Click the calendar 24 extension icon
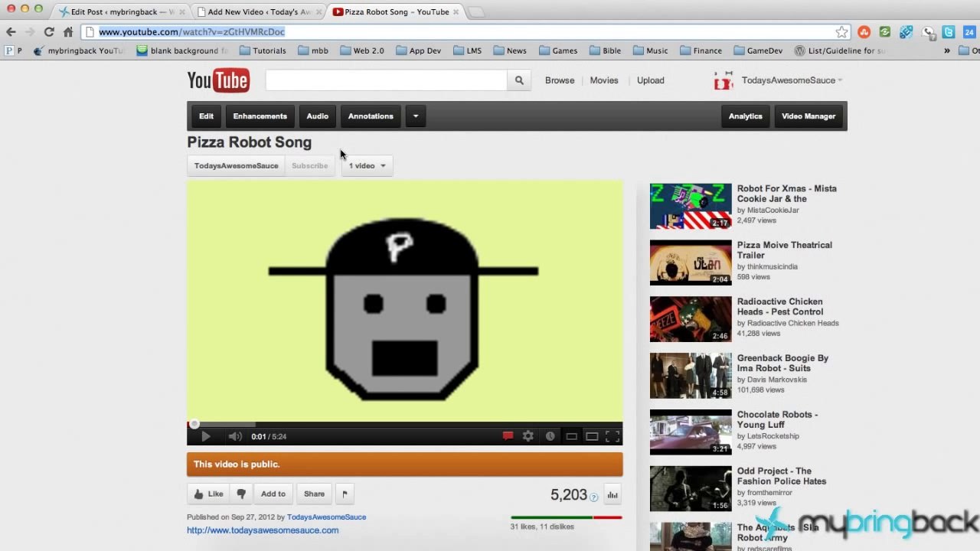The height and width of the screenshot is (551, 980). [969, 31]
